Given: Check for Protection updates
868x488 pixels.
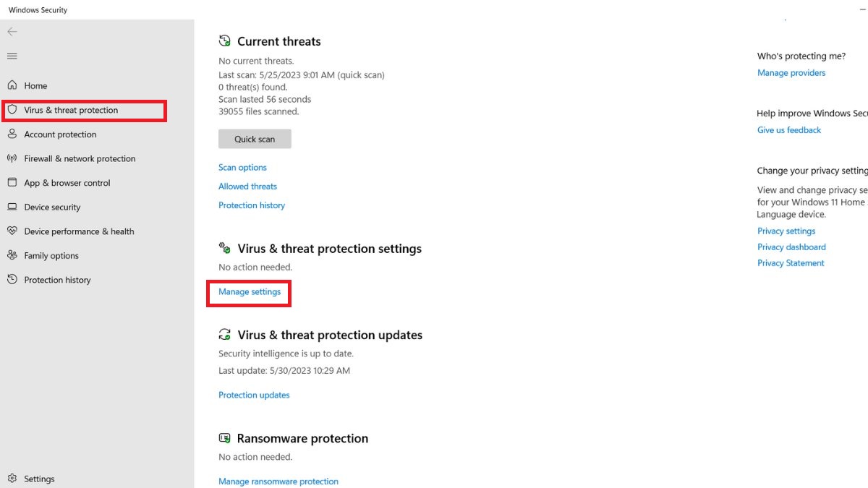Looking at the screenshot, I should pos(254,395).
